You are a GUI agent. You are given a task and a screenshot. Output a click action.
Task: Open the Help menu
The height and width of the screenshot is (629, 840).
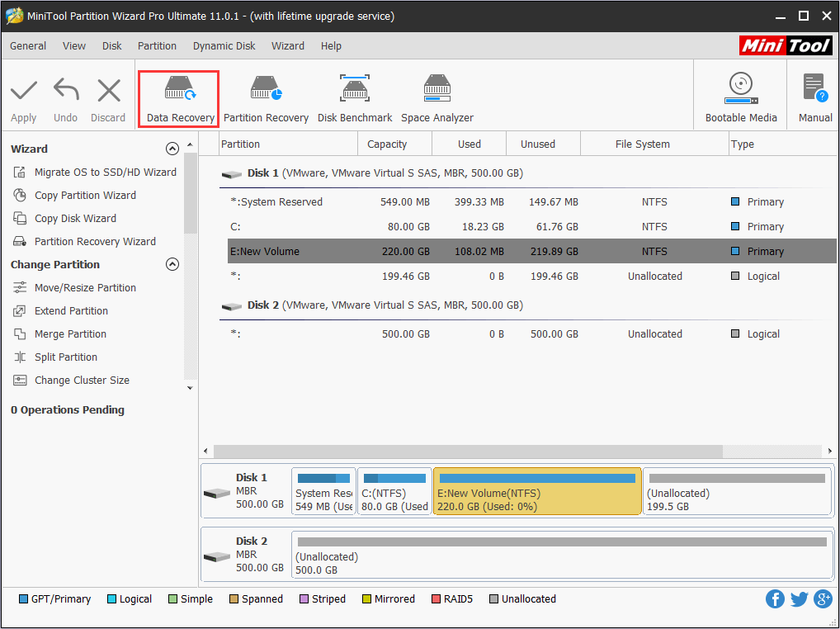pos(331,45)
